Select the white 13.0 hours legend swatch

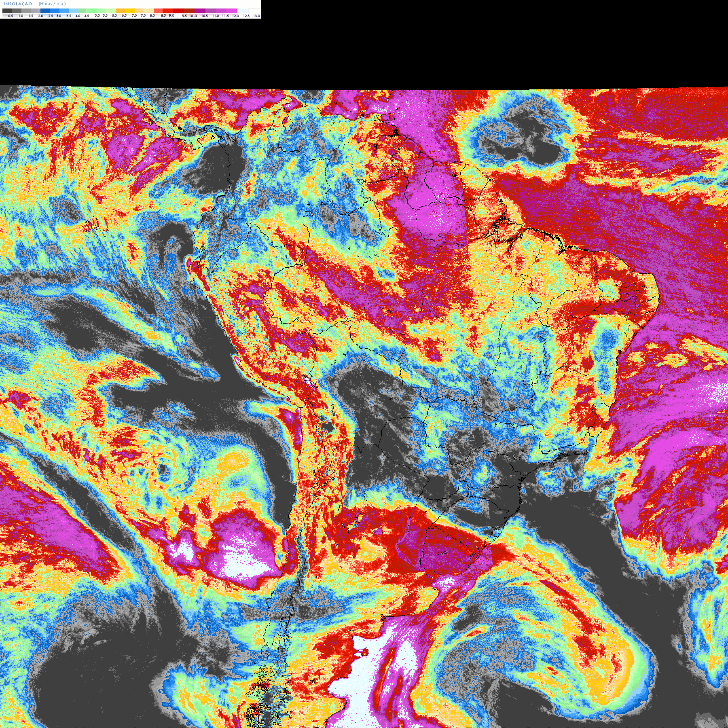click(254, 11)
